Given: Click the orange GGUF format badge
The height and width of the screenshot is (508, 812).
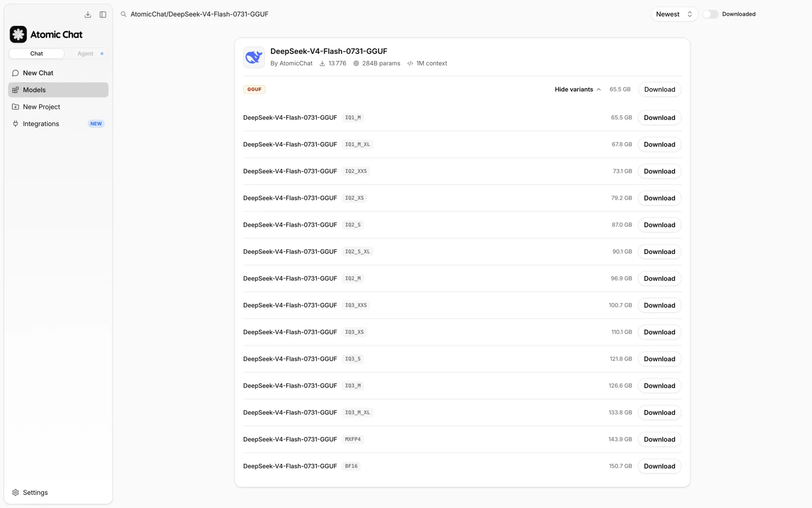Looking at the screenshot, I should tap(254, 89).
